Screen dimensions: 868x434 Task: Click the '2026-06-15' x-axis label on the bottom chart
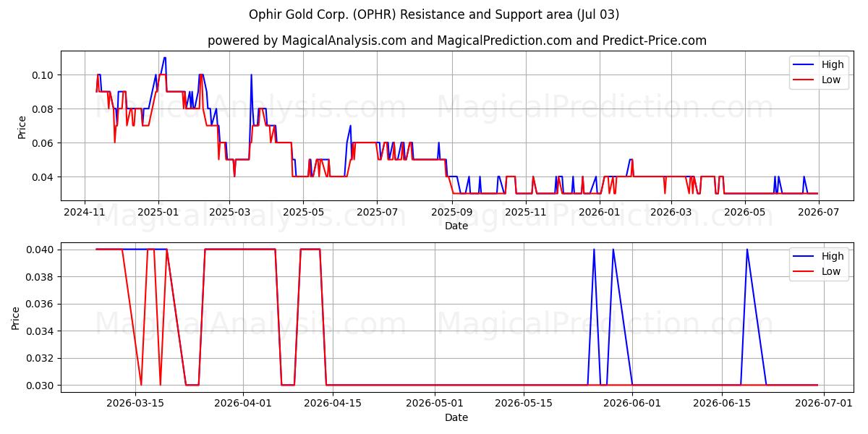(722, 404)
